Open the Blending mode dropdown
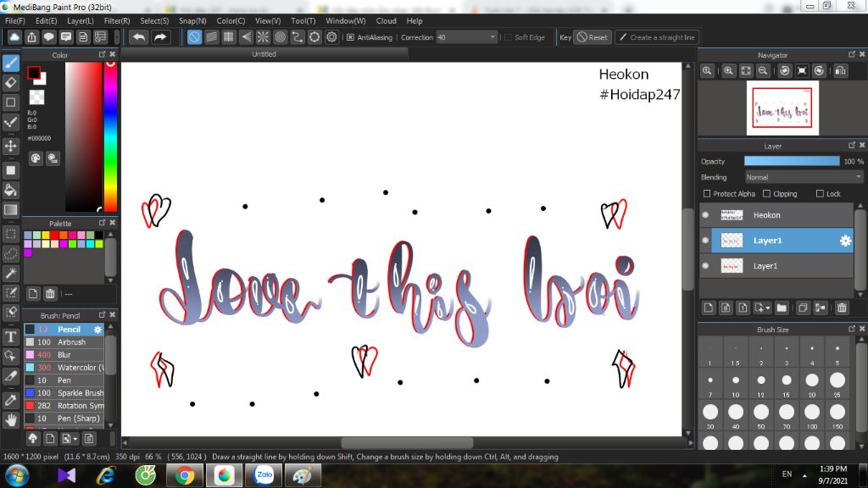The image size is (868, 488). 804,177
